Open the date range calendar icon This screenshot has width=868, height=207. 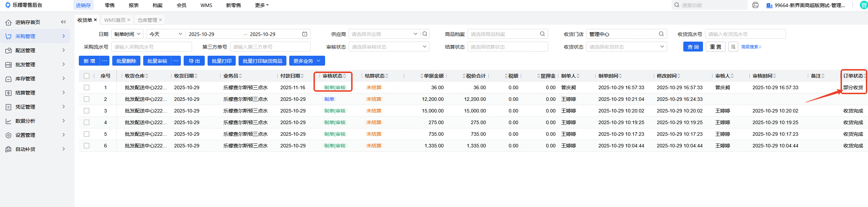305,34
